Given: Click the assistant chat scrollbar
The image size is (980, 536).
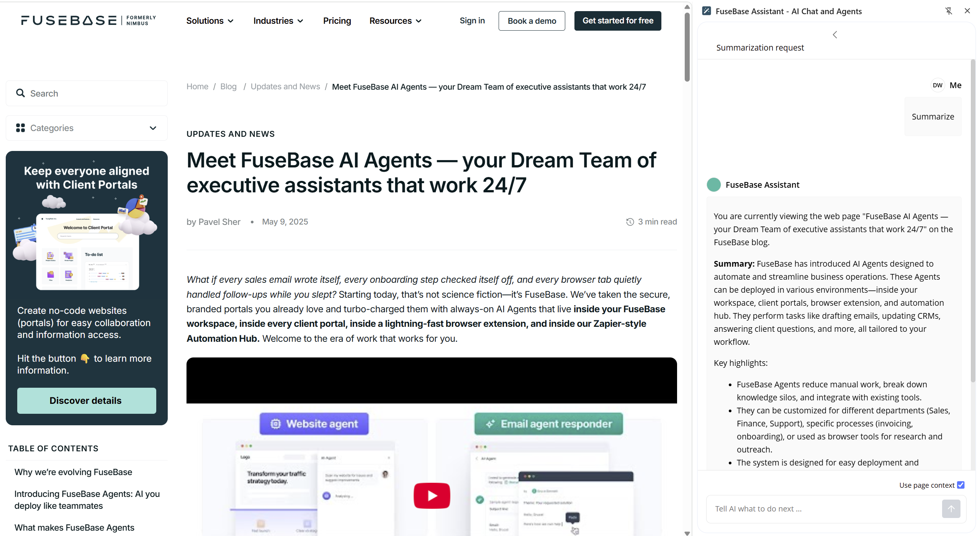Looking at the screenshot, I should point(973,220).
